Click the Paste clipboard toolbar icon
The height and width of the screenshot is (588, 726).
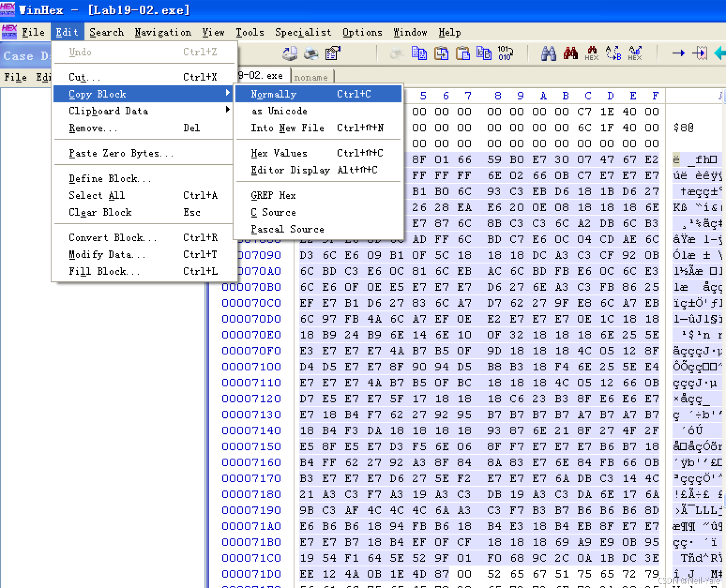[463, 53]
